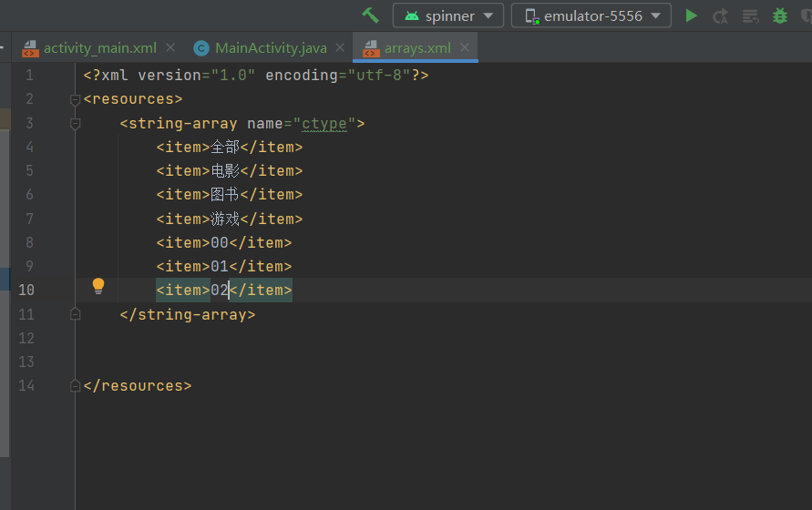The height and width of the screenshot is (510, 812).
Task: Click the yellow lightbulb quick-fix icon
Action: coord(98,286)
